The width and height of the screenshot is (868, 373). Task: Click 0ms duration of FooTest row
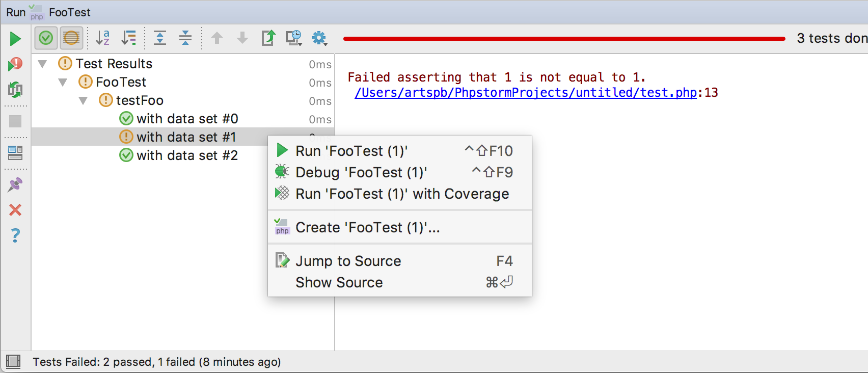320,83
